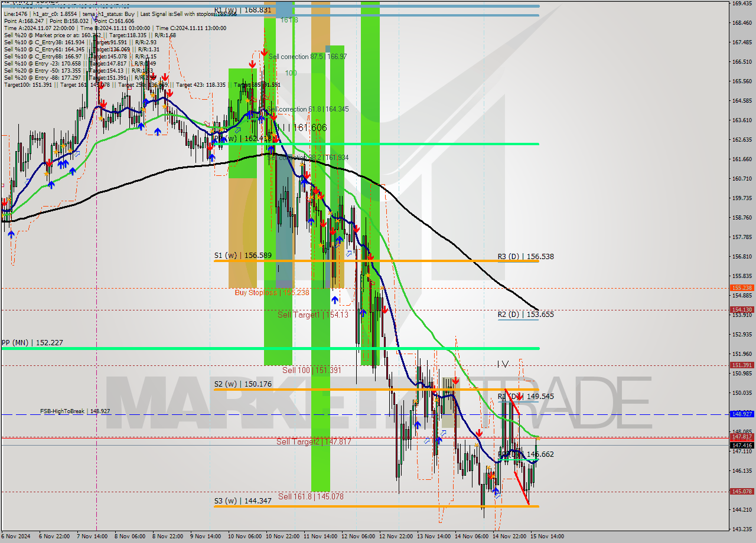Viewport: 756px width, 543px height.
Task: Click the Sell 161.8 | 145.078 label
Action: (x=311, y=496)
